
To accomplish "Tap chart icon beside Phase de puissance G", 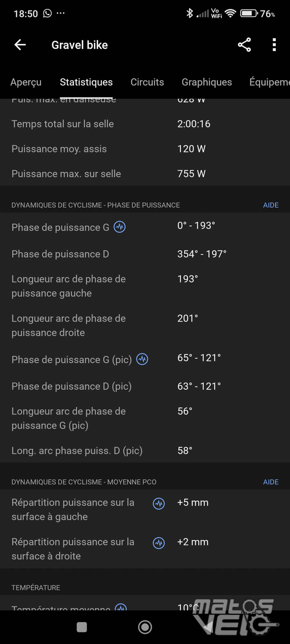I will coord(120,227).
